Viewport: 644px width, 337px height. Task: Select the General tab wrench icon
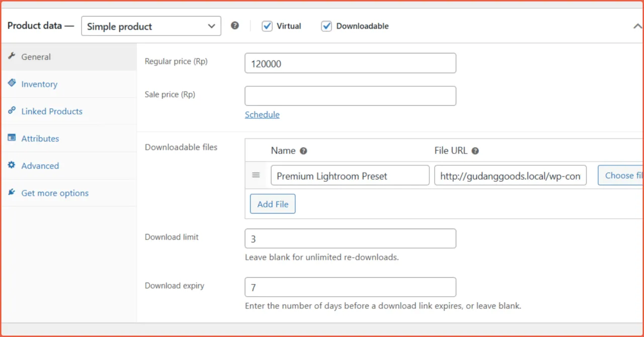click(x=12, y=56)
